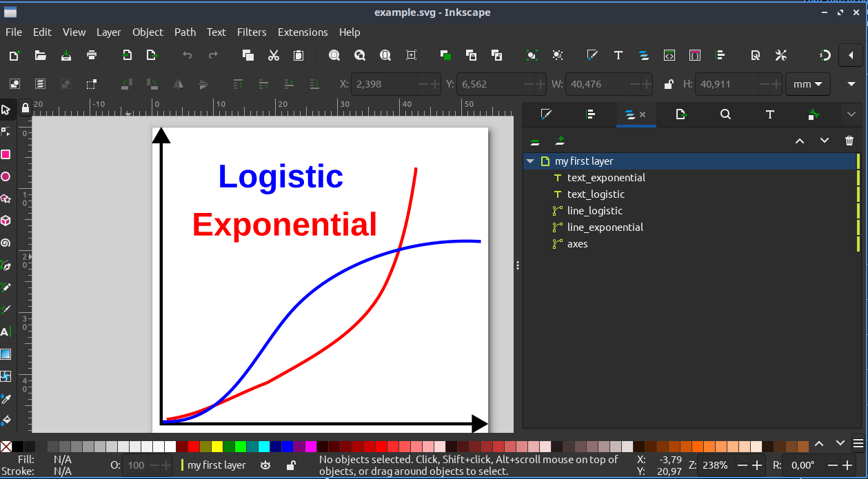Select the Circle/Ellipse tool

tap(6, 176)
